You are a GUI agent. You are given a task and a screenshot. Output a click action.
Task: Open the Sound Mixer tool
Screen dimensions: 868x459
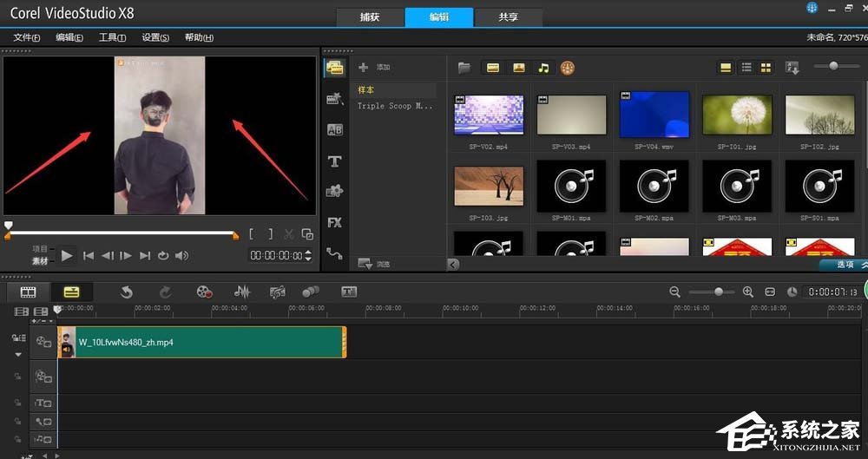(x=242, y=292)
